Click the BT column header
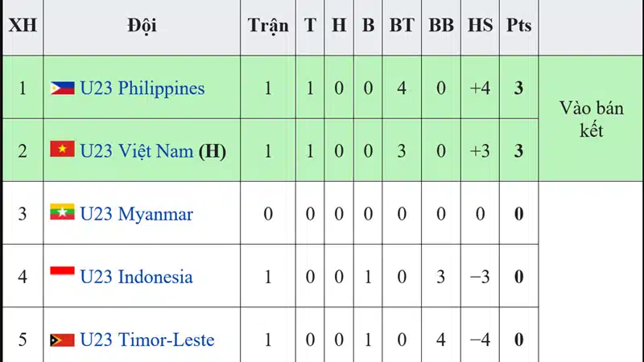This screenshot has height=362, width=644. pos(402,26)
